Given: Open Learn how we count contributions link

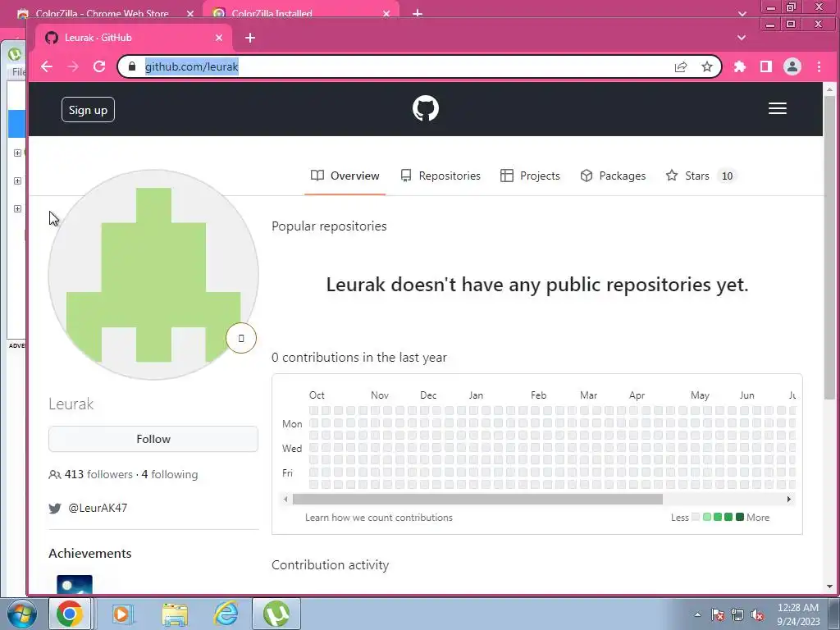Looking at the screenshot, I should point(379,518).
